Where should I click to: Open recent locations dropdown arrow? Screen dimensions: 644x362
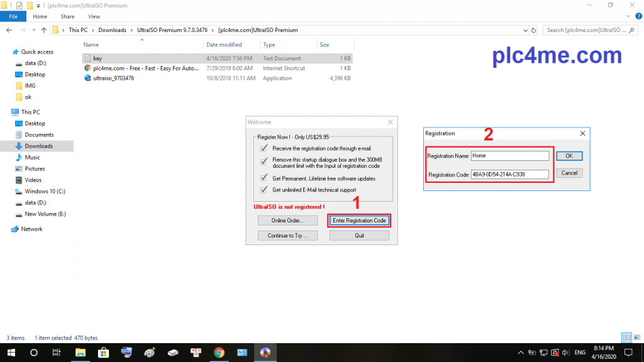click(34, 30)
